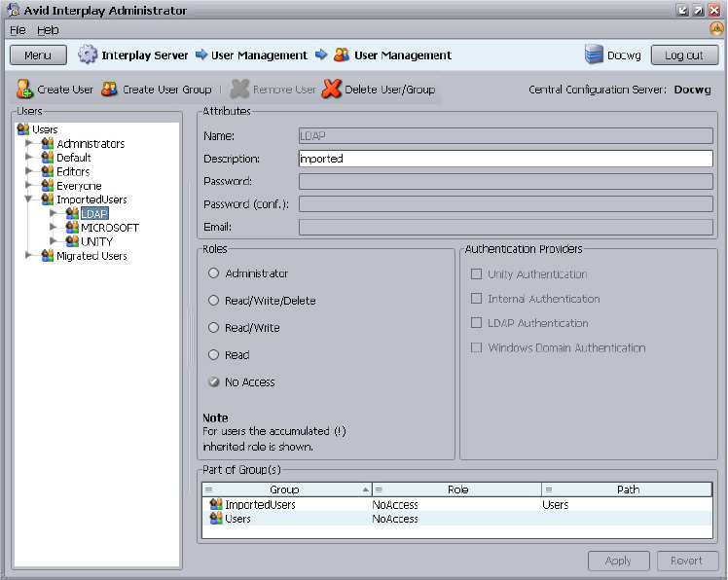Viewport: 728px width, 580px height.
Task: Sort table by Path column header
Action: tap(627, 489)
